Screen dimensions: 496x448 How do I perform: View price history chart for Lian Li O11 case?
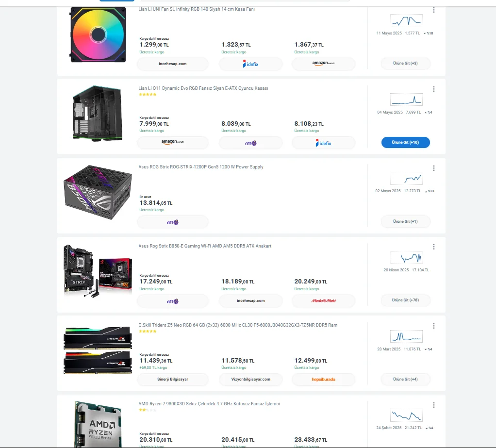coord(406,100)
